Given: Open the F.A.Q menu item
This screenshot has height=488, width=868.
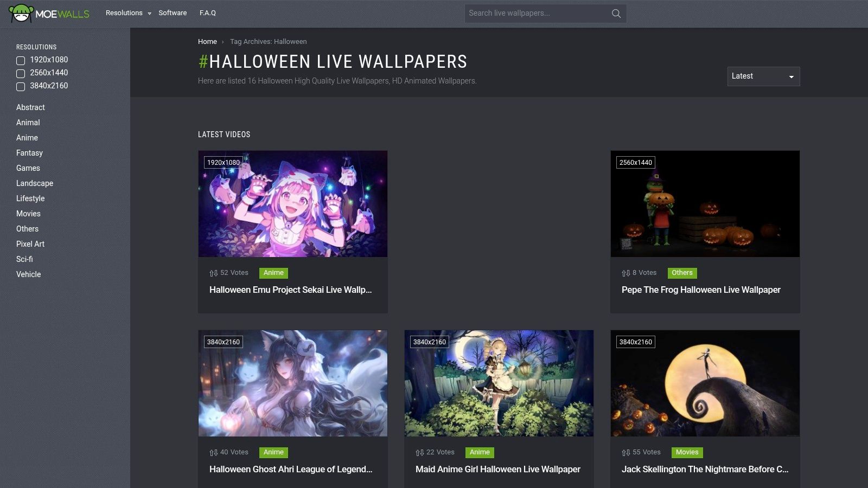Looking at the screenshot, I should [x=208, y=13].
